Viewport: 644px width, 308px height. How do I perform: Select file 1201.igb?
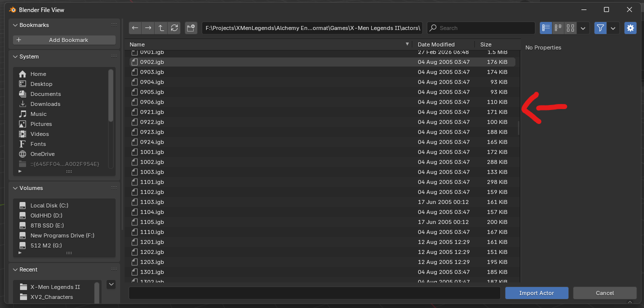(322, 242)
